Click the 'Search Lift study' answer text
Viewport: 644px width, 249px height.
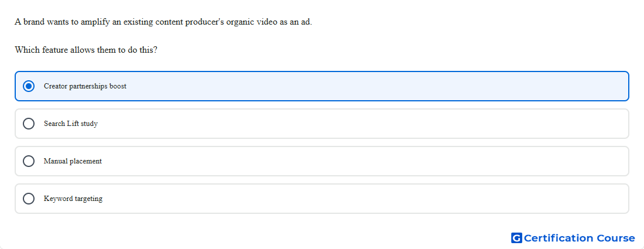[71, 124]
